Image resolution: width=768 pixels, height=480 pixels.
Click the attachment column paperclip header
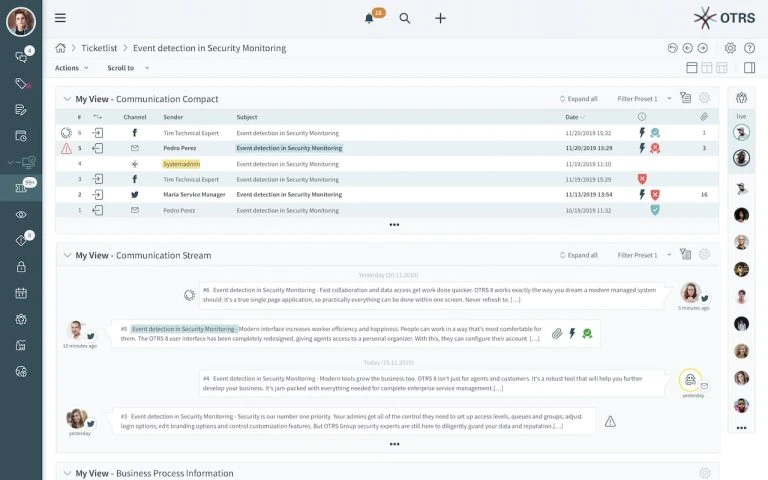coord(704,117)
